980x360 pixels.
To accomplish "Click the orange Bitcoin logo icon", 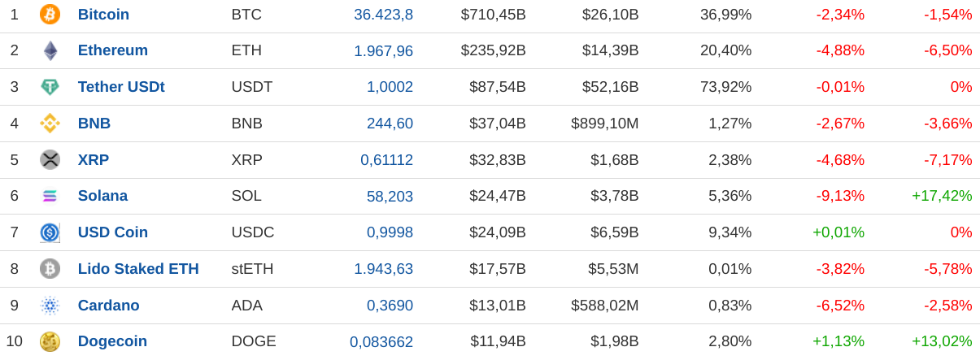I will point(50,14).
